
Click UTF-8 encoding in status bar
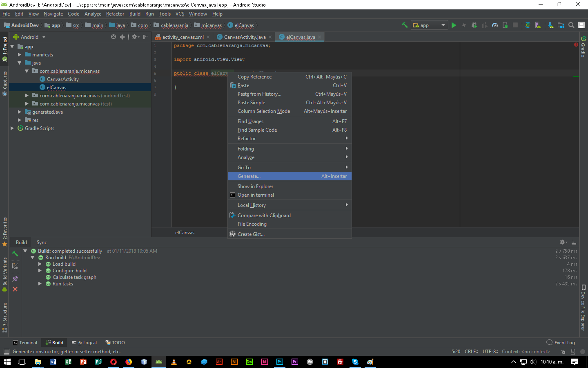tap(490, 352)
